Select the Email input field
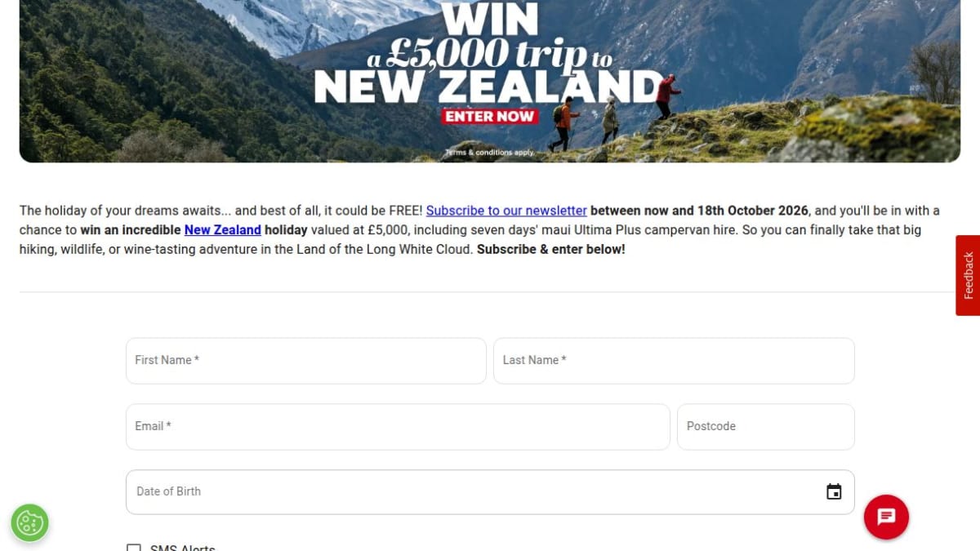Viewport: 980px width, 551px height. (398, 427)
